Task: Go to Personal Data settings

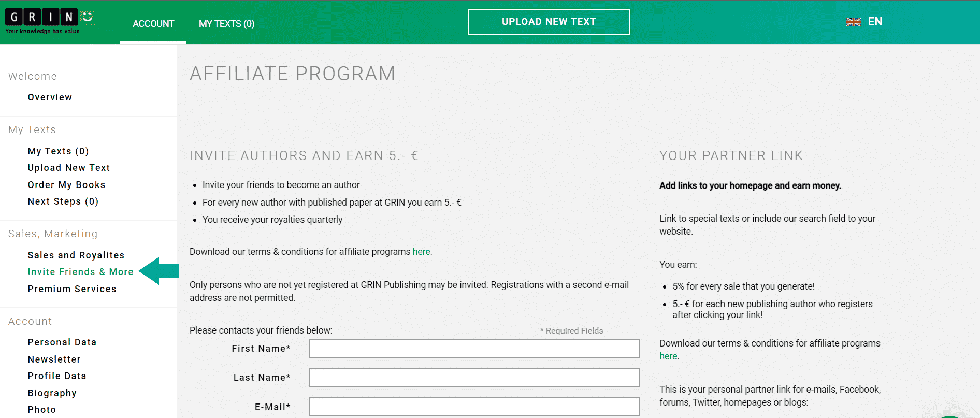Action: click(62, 342)
